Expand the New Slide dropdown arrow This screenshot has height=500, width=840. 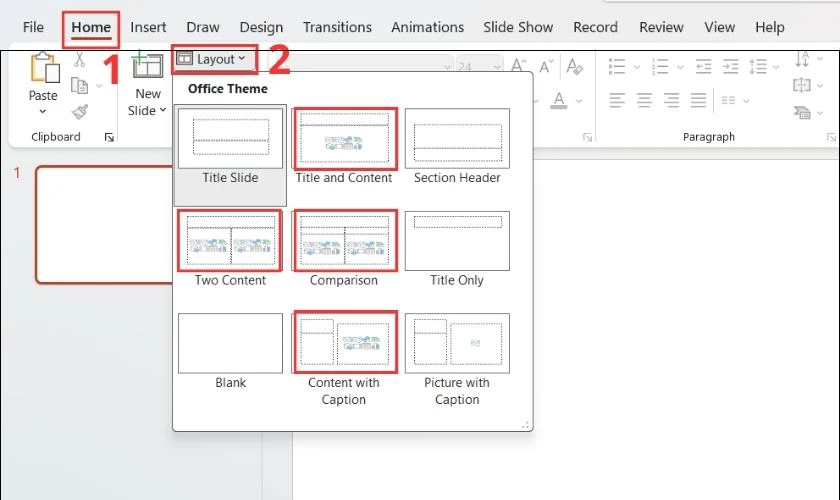point(162,110)
